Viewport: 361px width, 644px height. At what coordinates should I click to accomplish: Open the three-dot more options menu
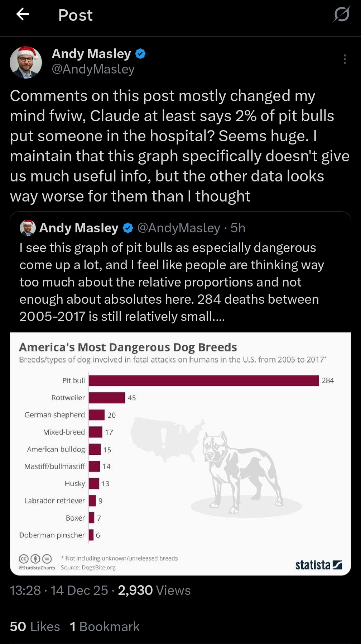pyautogui.click(x=345, y=59)
